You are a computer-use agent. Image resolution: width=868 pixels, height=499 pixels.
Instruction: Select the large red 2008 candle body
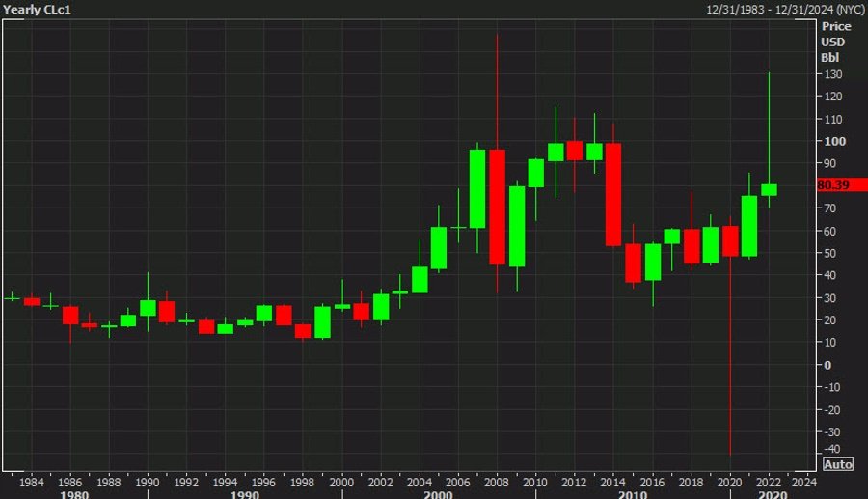pyautogui.click(x=498, y=207)
